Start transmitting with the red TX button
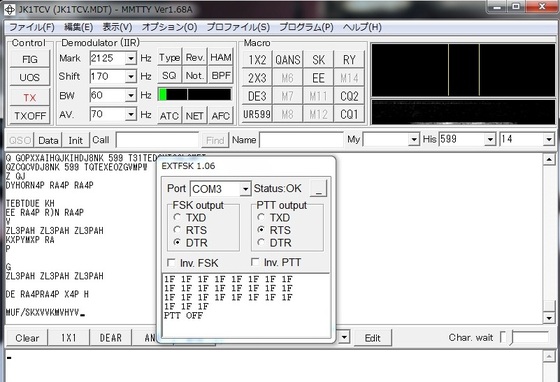 coord(30,97)
